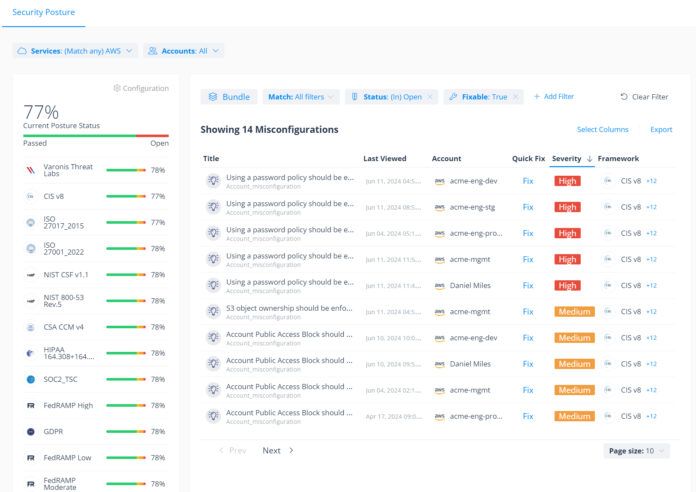Click Fix for S3 object ownership row

528,312
